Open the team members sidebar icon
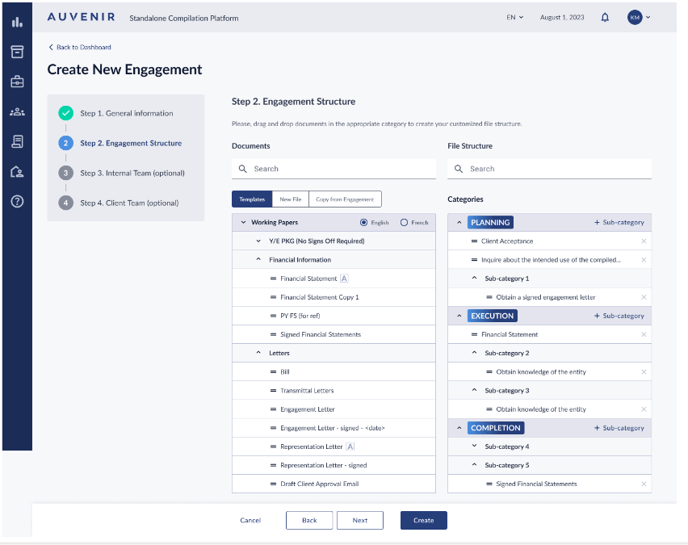The width and height of the screenshot is (688, 545). point(17,112)
